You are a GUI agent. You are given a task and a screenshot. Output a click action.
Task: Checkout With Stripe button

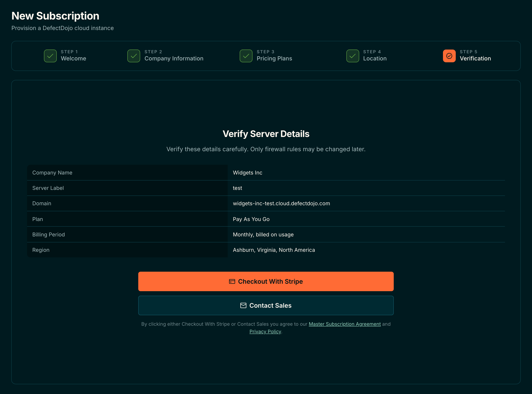click(x=266, y=281)
